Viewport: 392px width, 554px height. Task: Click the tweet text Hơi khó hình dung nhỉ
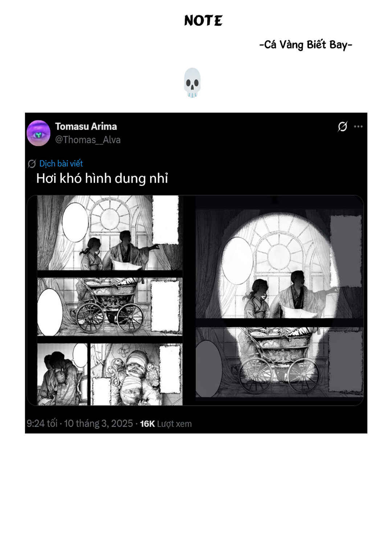[x=102, y=179]
